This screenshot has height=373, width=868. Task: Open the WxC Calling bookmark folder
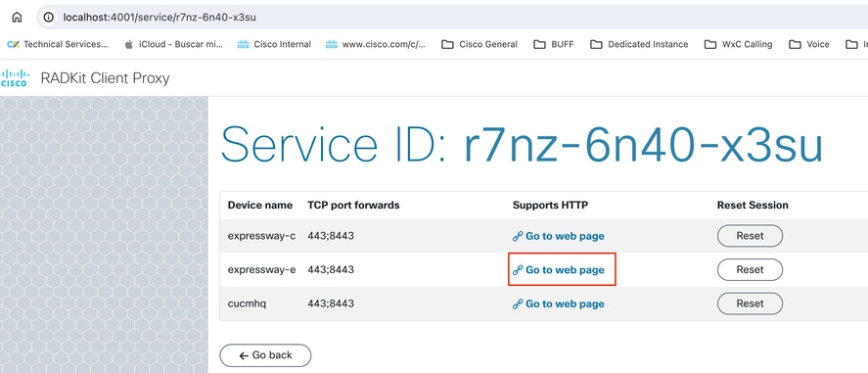(738, 44)
